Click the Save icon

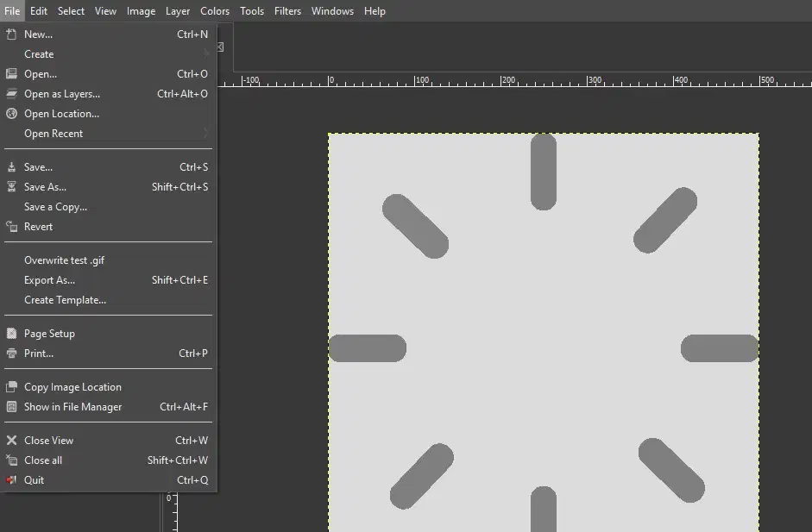11,167
